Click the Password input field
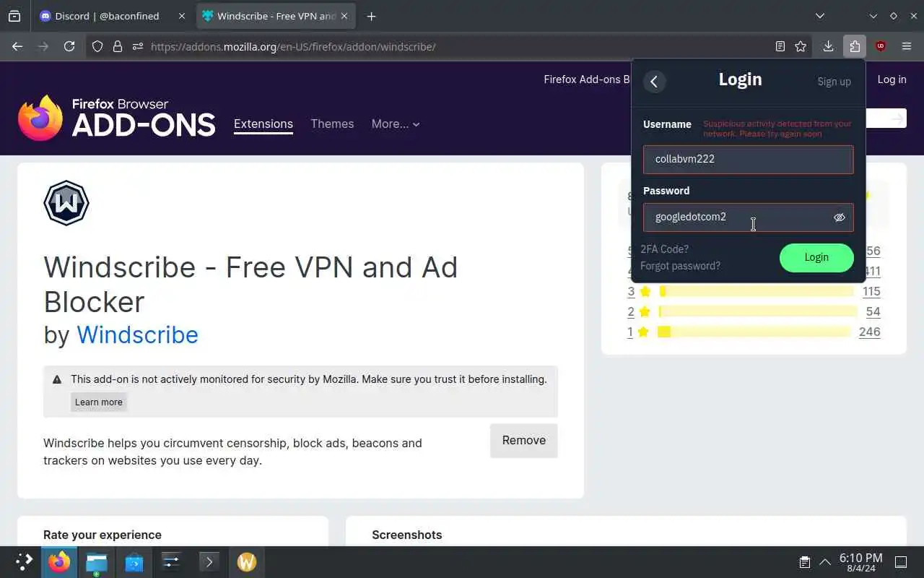Image resolution: width=924 pixels, height=578 pixels. pos(748,217)
